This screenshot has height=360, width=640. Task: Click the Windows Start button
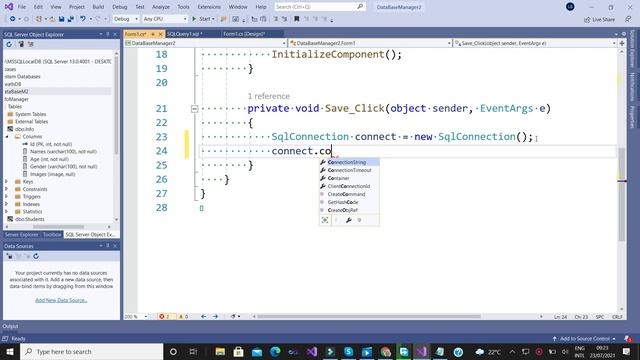click(10, 351)
